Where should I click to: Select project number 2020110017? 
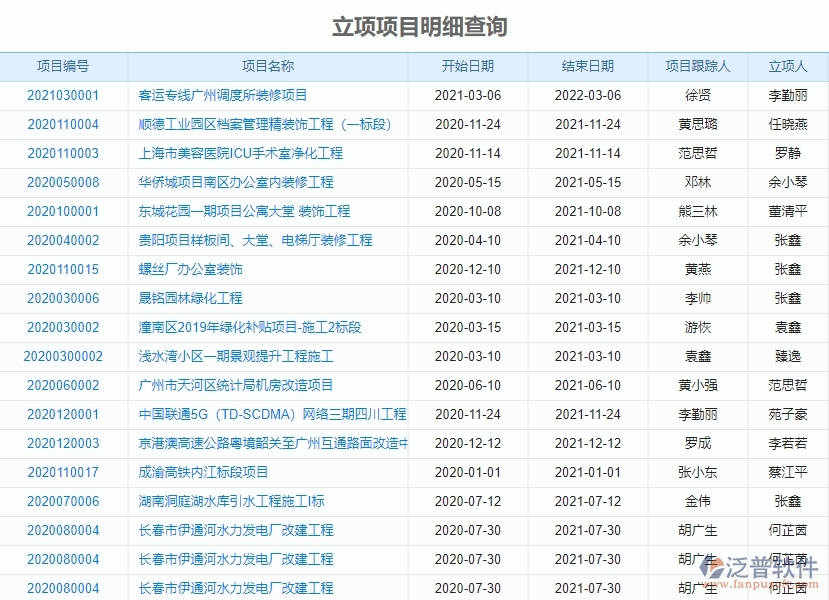[x=62, y=472]
